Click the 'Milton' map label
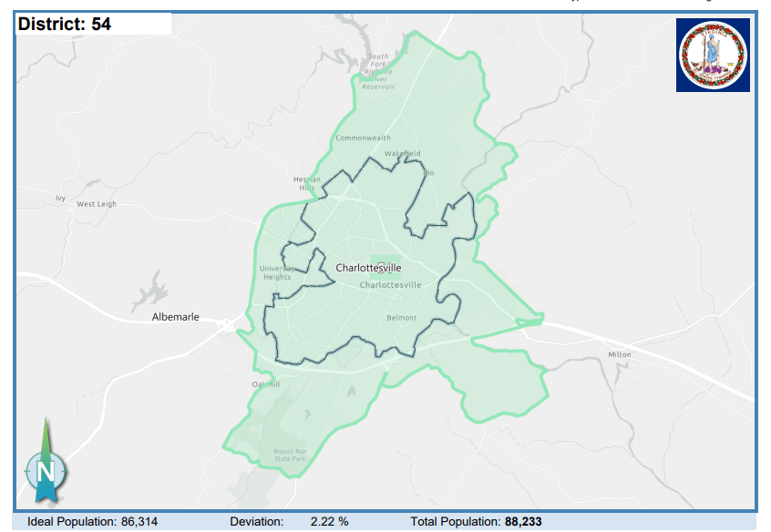Screen dimensions: 771x532 (620, 354)
